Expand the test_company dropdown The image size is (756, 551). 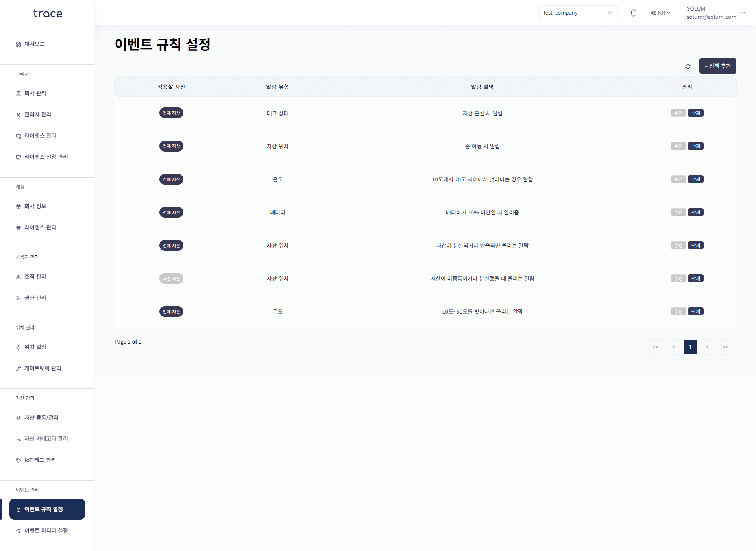coord(610,13)
